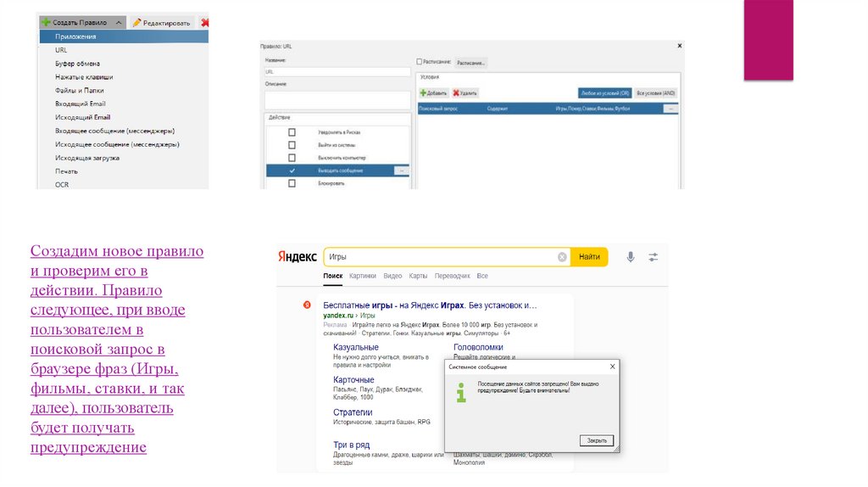Select Все условия (AND) mode
This screenshot has height=487, width=868.
click(x=655, y=93)
